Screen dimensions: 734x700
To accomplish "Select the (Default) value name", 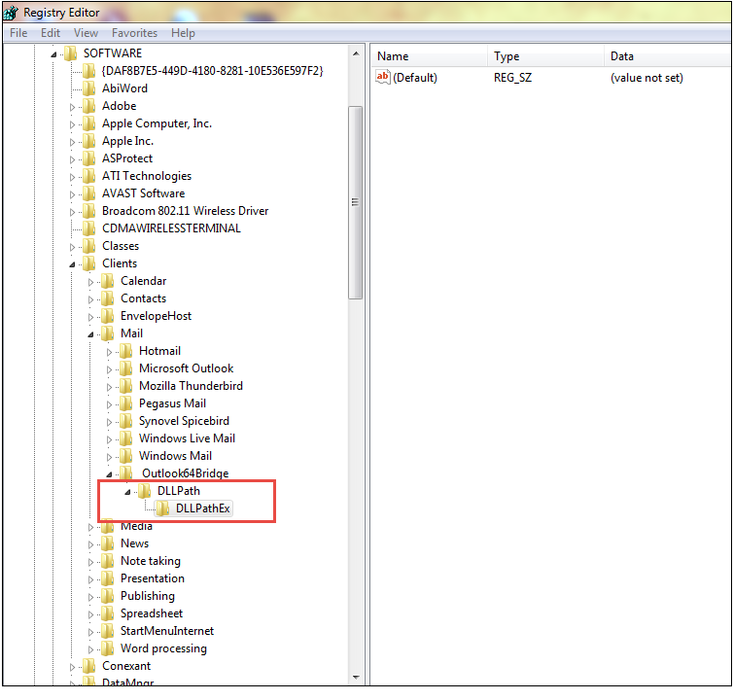I will click(415, 78).
